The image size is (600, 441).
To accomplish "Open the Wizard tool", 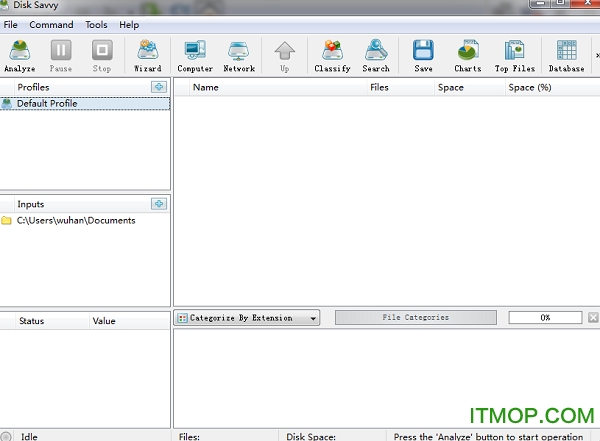I will pyautogui.click(x=148, y=54).
